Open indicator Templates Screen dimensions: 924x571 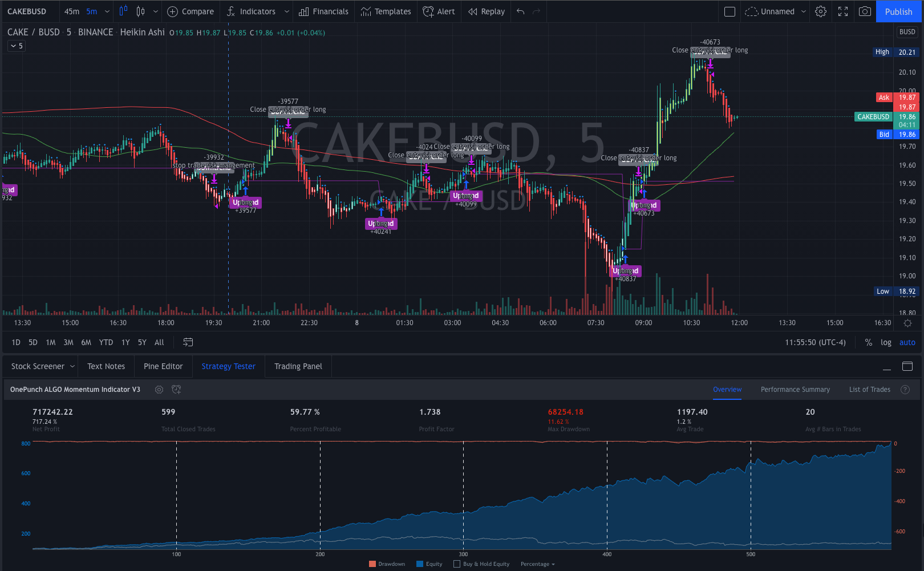coord(386,11)
